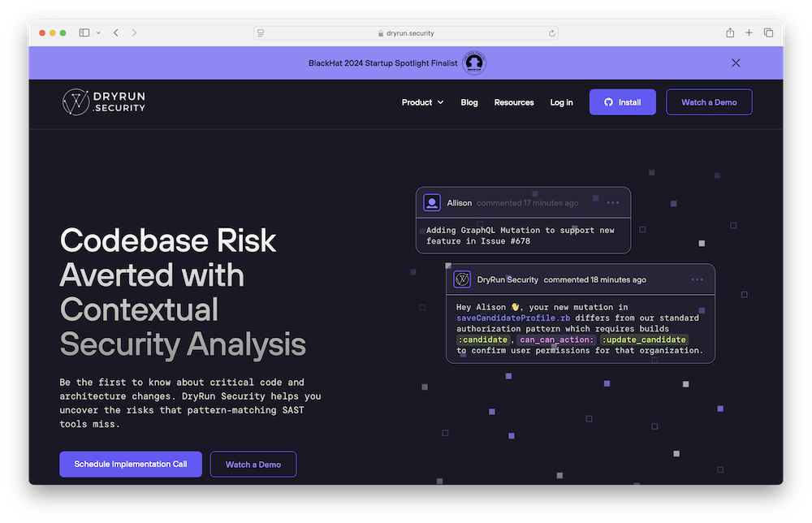Toggle the Safari sidebar icon
Image resolution: width=812 pixels, height=523 pixels.
click(84, 32)
